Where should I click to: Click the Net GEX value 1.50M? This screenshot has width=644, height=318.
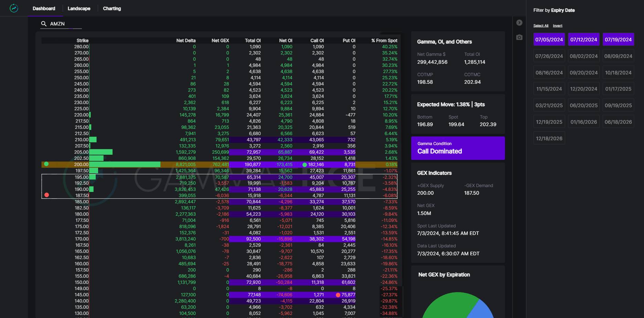(424, 213)
